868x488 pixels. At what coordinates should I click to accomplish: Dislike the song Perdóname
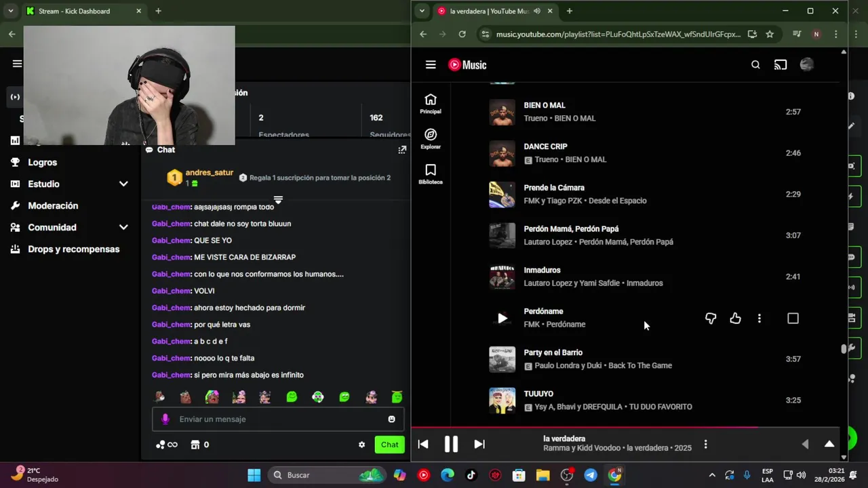pyautogui.click(x=711, y=318)
